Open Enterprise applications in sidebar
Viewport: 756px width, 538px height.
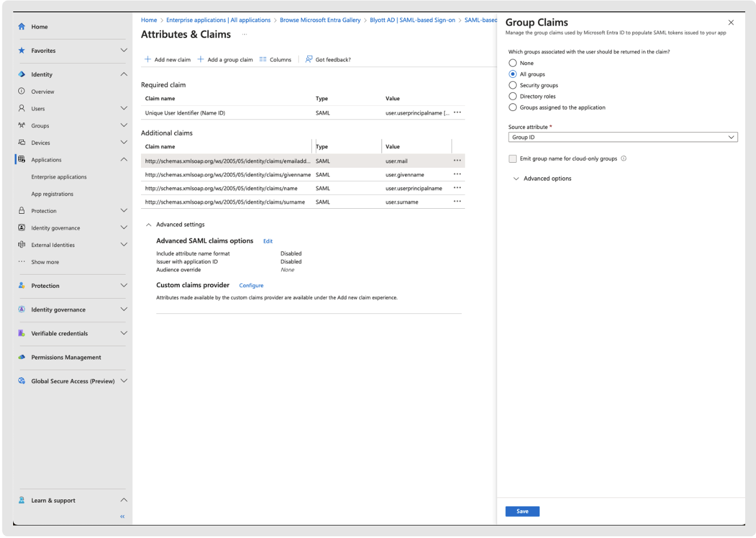coord(59,177)
